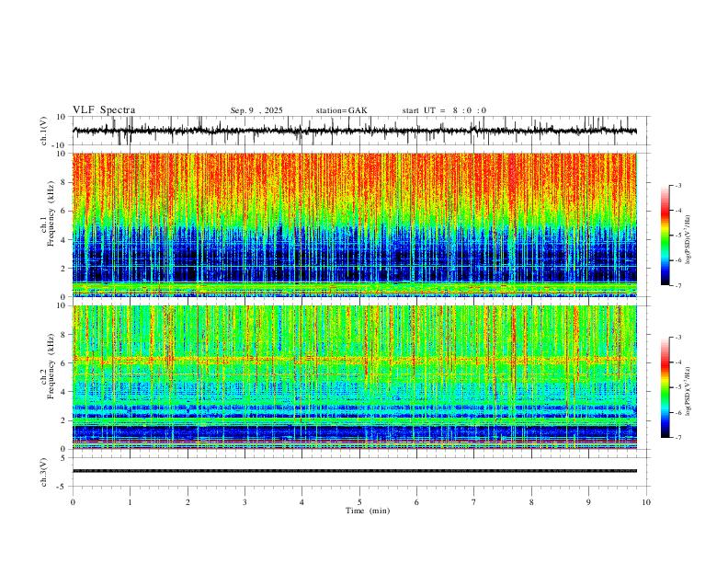Click the "-5" label on ch.2 color bar
This screenshot has height=563, width=728.
pos(678,387)
